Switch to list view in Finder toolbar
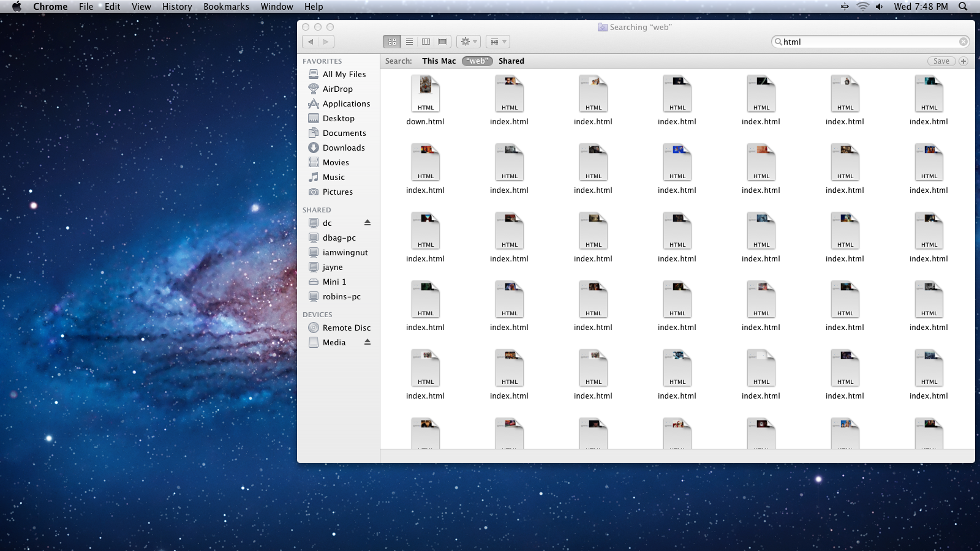This screenshot has height=551, width=980. point(409,42)
